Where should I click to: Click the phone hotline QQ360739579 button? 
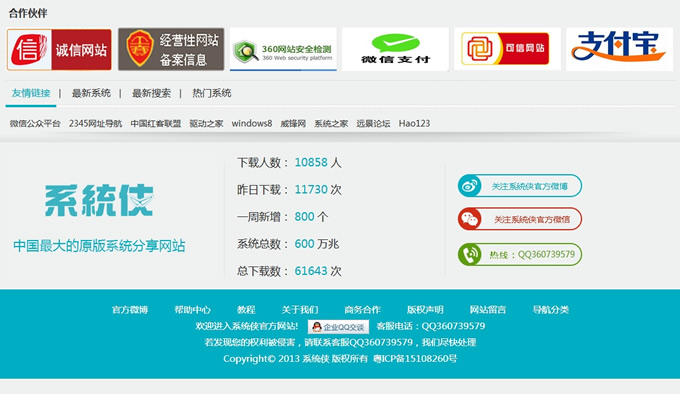point(520,254)
